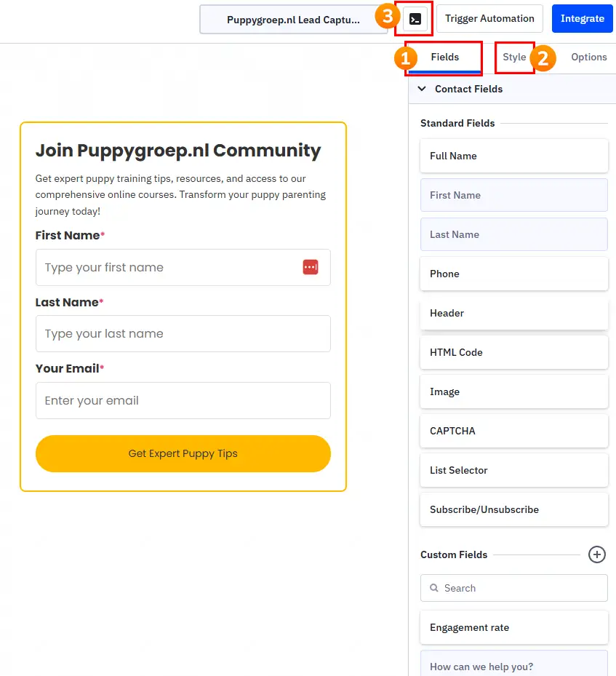Click the Engagement rate custom field

pos(513,627)
